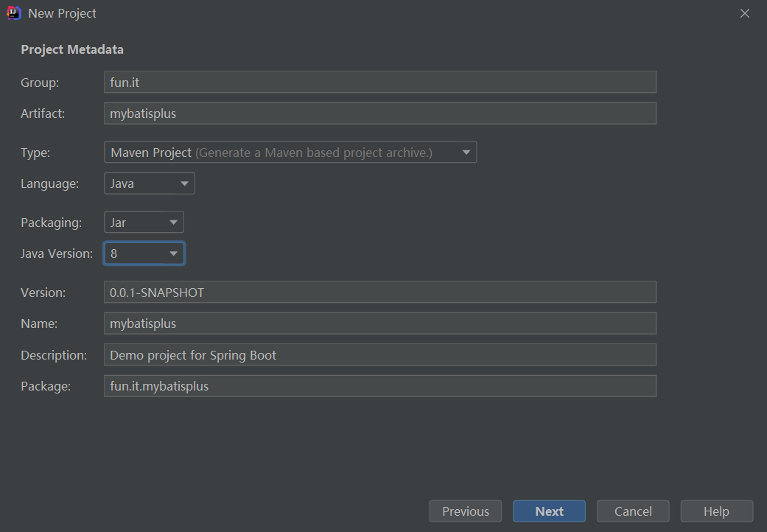Expand the Java Version dropdown
This screenshot has height=532, width=767.
click(144, 253)
